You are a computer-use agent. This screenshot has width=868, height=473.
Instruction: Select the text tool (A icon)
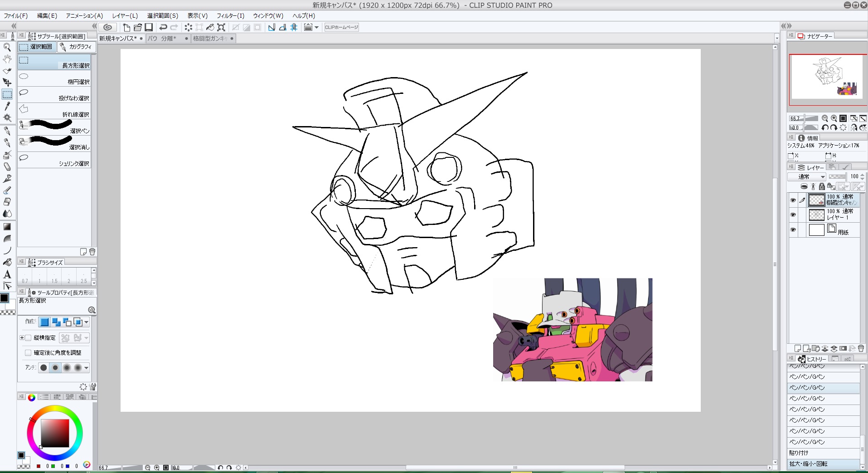[7, 274]
